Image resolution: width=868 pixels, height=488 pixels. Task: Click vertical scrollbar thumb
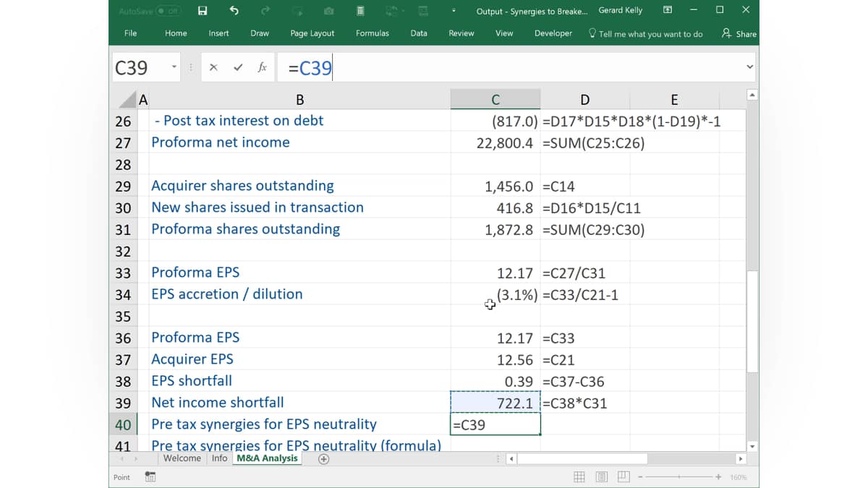coord(752,322)
